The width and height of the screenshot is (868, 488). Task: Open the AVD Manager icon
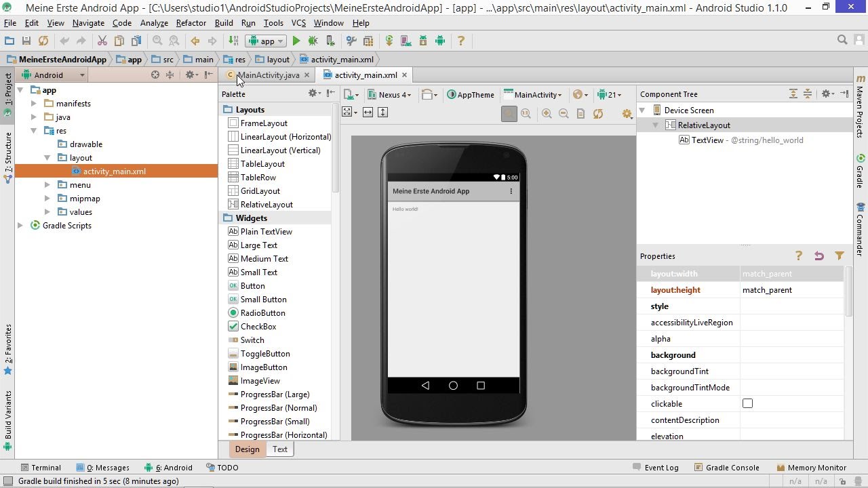(x=406, y=41)
